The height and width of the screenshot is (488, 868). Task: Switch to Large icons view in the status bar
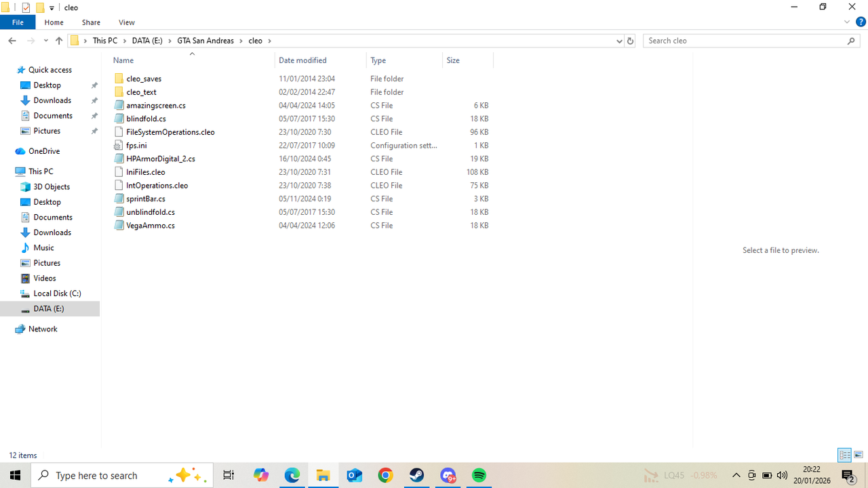pos(859,455)
